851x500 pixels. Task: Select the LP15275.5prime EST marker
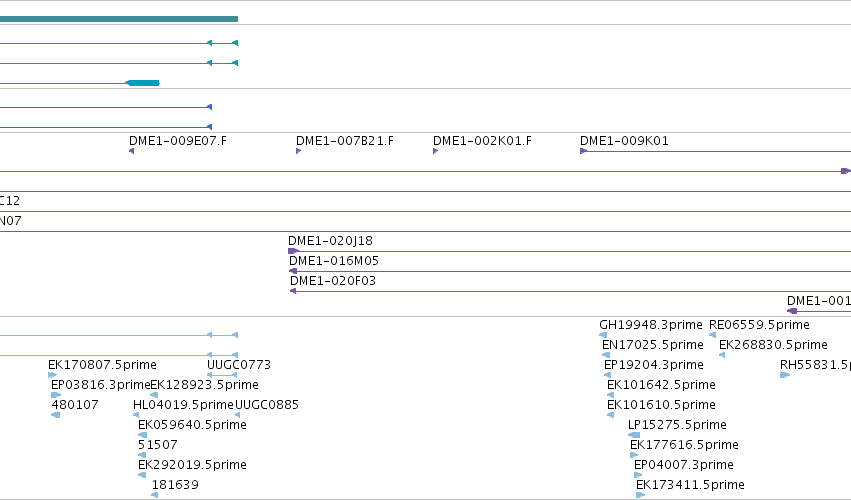click(634, 435)
